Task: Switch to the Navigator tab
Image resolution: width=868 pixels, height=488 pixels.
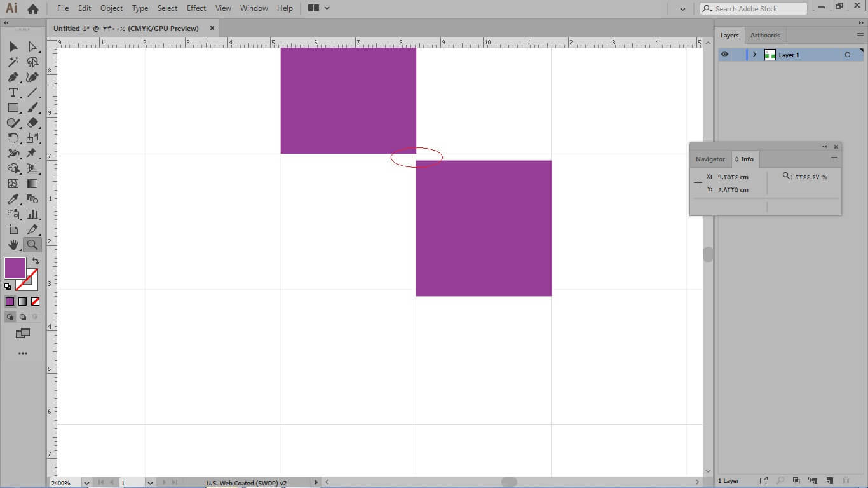Action: point(710,159)
